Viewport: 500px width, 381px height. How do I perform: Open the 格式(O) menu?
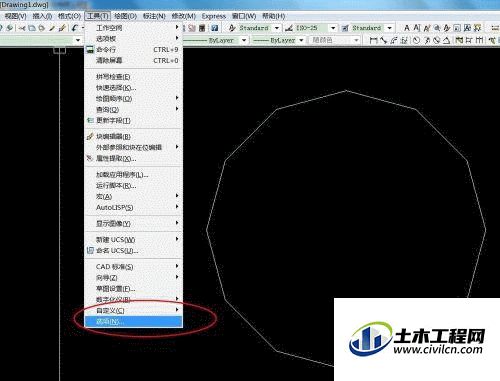[x=69, y=16]
